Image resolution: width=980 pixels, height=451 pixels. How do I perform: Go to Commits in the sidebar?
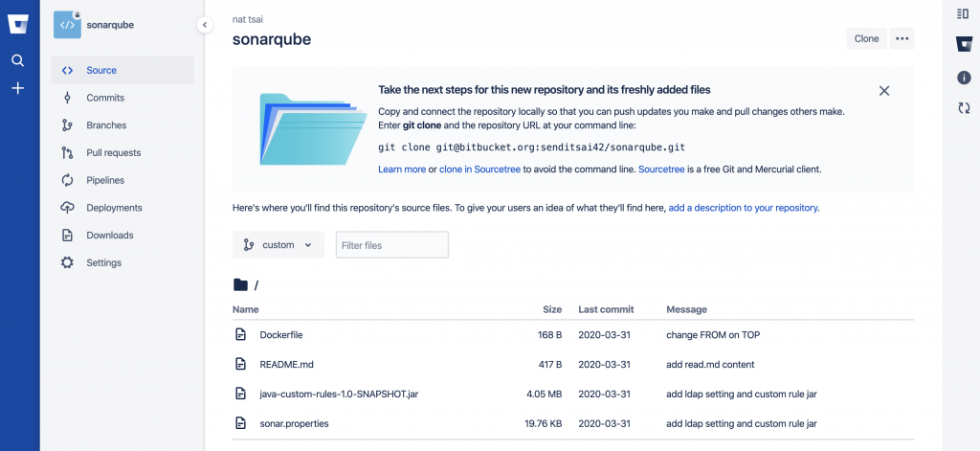[104, 98]
